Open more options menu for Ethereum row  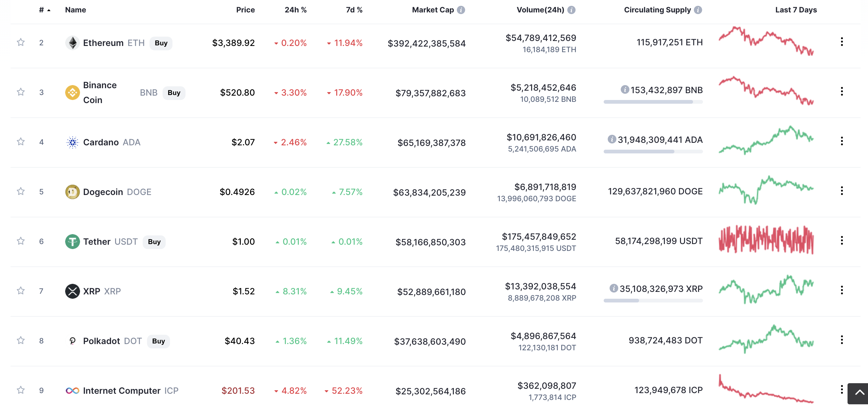point(842,42)
